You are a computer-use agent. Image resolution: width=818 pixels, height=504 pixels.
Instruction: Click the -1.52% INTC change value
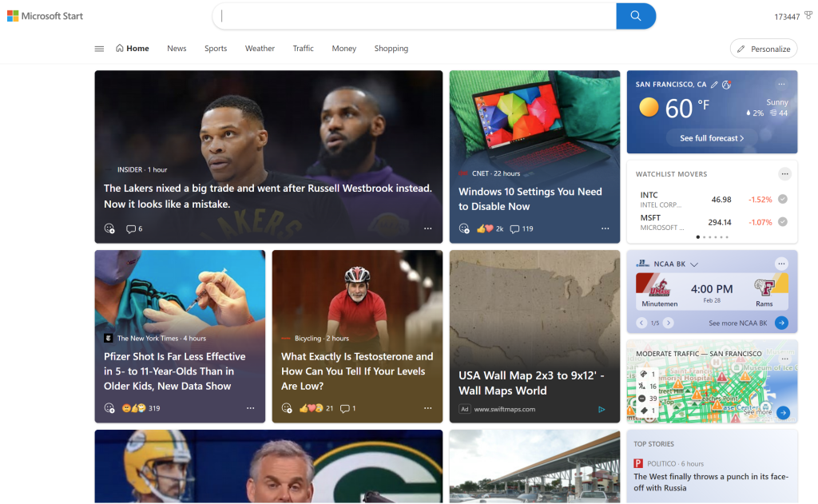click(x=760, y=200)
